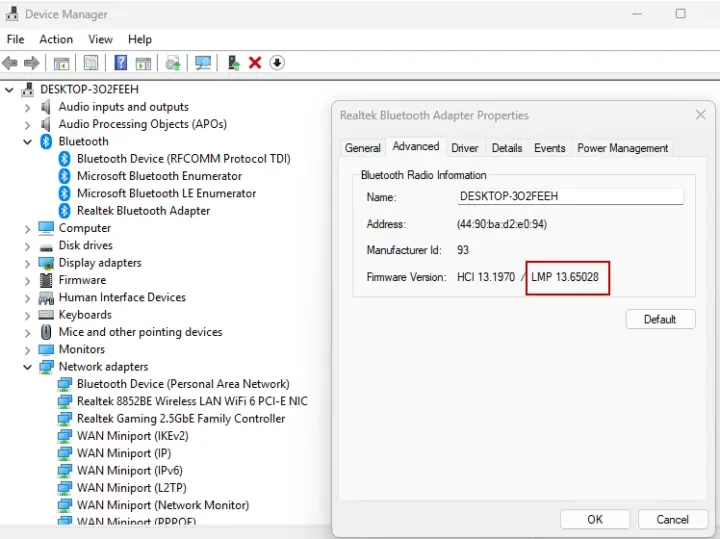Select WAN Miniport (L2TP)
The height and width of the screenshot is (539, 720).
pyautogui.click(x=132, y=488)
